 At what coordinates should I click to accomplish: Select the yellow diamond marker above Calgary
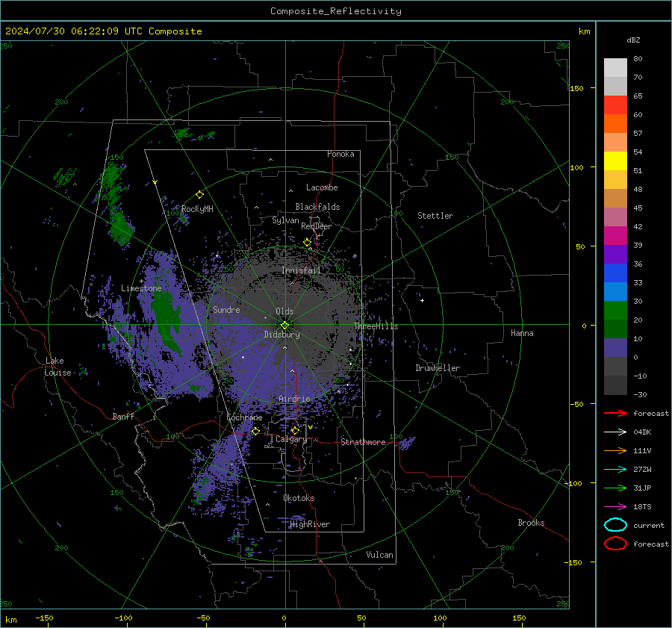click(295, 430)
